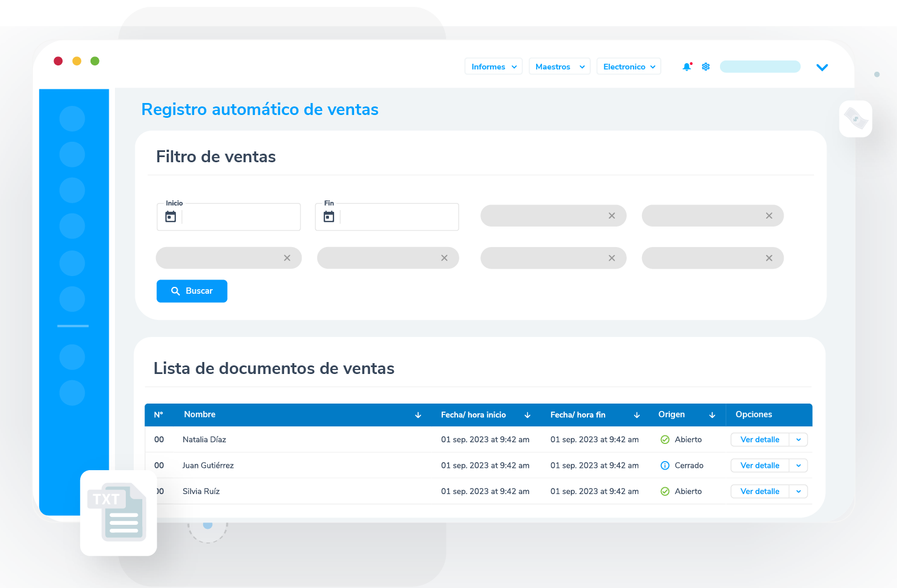Viewport: 897px width, 588px height.
Task: Click the green window maximize dot
Action: coord(95,61)
